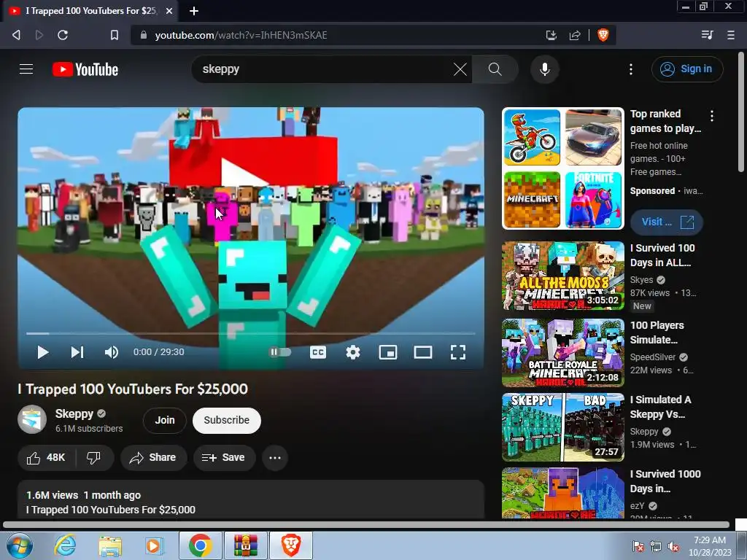Open WinRAR from taskbar
This screenshot has height=560, width=747.
click(246, 545)
